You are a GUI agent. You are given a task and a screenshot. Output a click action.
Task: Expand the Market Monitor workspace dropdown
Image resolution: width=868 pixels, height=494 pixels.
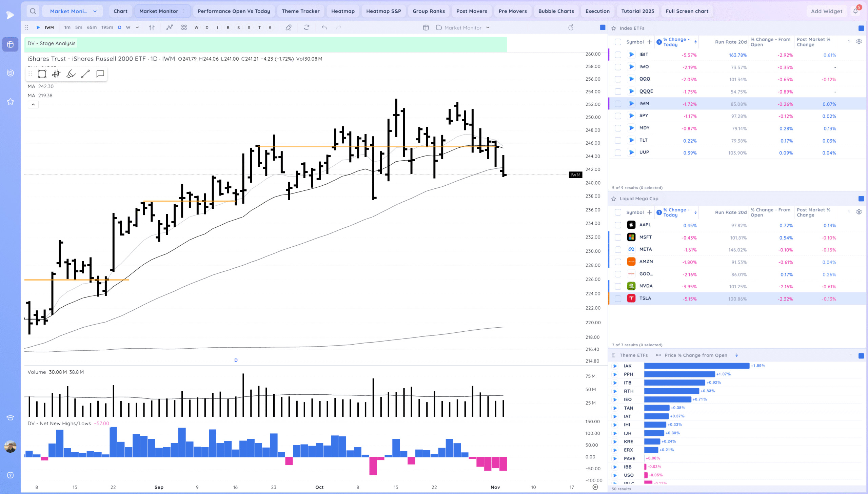click(x=95, y=11)
